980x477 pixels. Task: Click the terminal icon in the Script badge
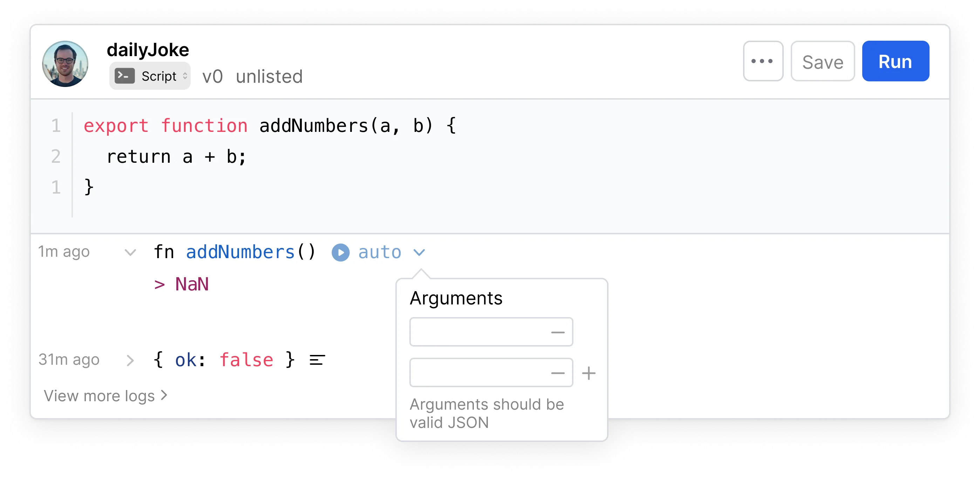point(124,76)
